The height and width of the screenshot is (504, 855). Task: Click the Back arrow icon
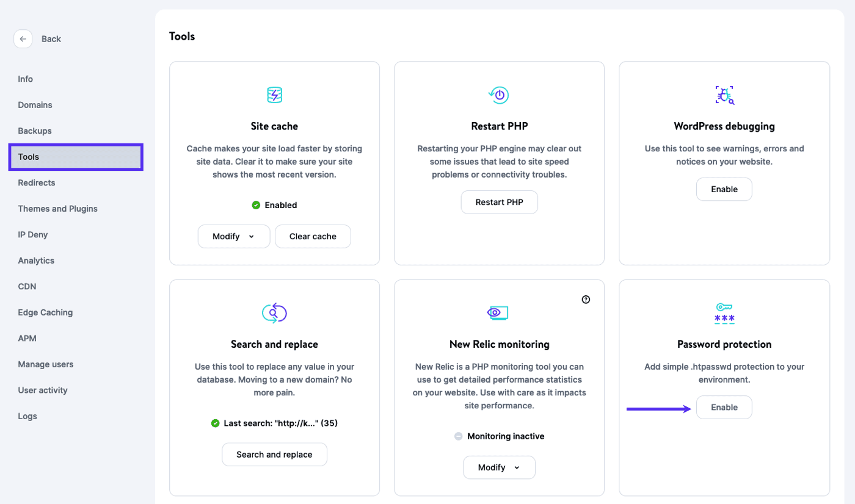[x=23, y=39]
